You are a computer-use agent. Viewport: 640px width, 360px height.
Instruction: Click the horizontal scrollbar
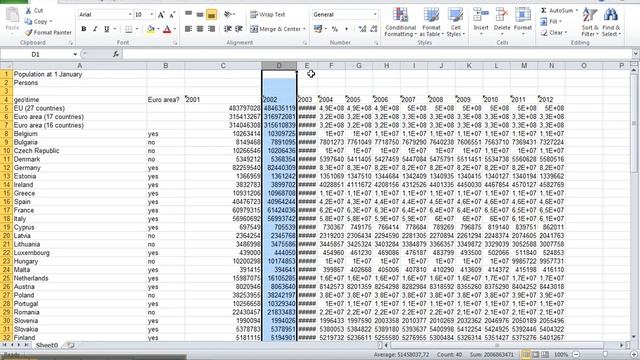[497, 345]
